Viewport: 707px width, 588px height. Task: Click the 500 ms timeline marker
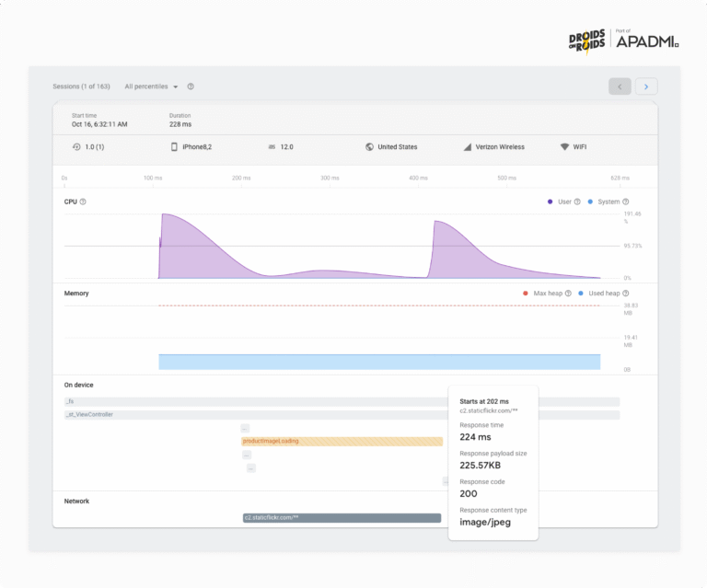pyautogui.click(x=507, y=178)
